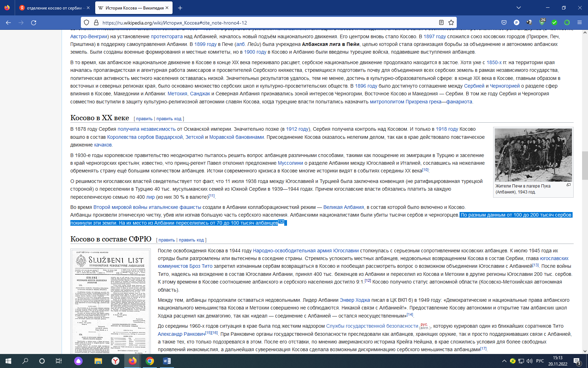Save page to Pocket icon
This screenshot has height=368, width=588.
504,22
